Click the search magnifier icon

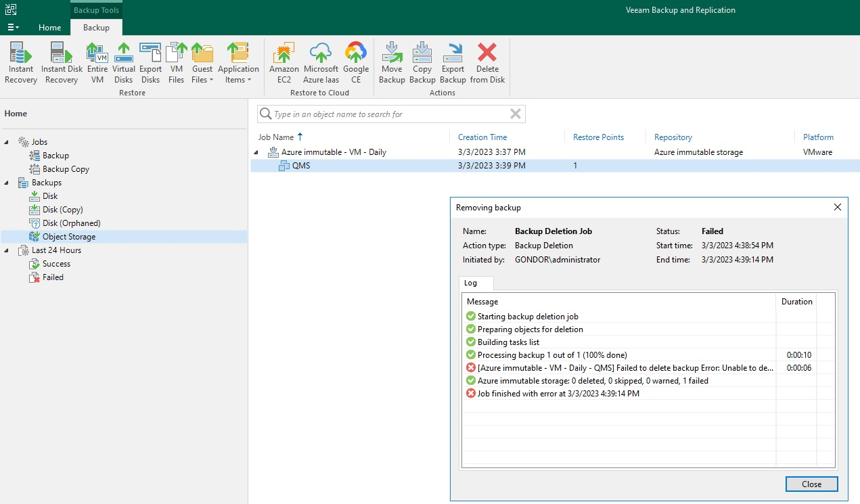[x=266, y=114]
